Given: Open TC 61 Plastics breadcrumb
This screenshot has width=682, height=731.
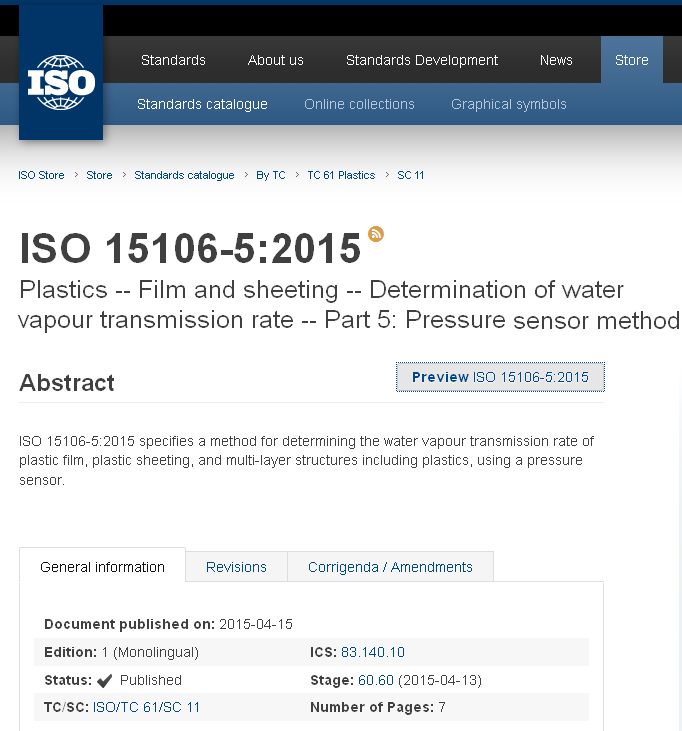Looking at the screenshot, I should tap(341, 175).
